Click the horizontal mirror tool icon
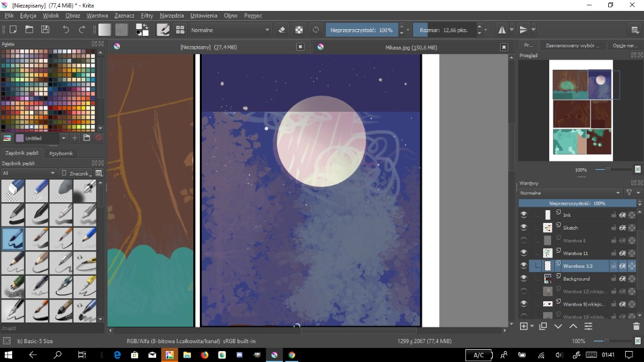 [502, 29]
